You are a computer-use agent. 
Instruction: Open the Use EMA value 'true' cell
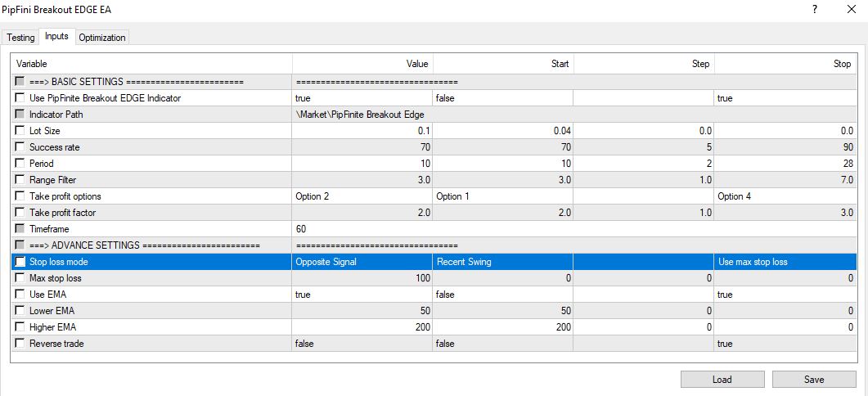[x=362, y=295]
